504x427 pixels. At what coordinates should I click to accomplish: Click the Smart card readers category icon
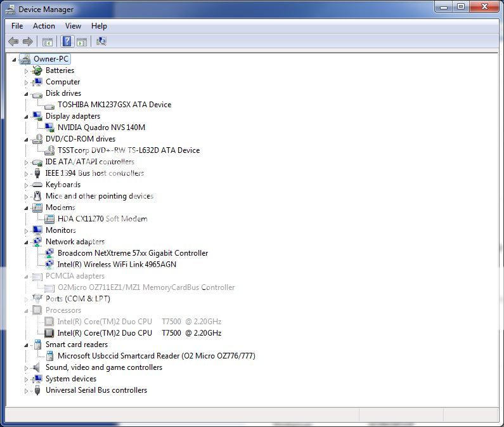tap(37, 345)
